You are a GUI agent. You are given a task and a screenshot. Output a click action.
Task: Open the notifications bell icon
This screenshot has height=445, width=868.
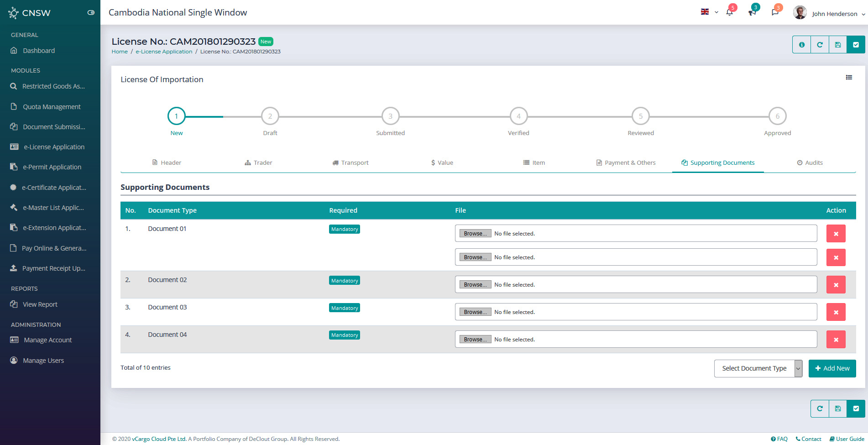pyautogui.click(x=729, y=12)
